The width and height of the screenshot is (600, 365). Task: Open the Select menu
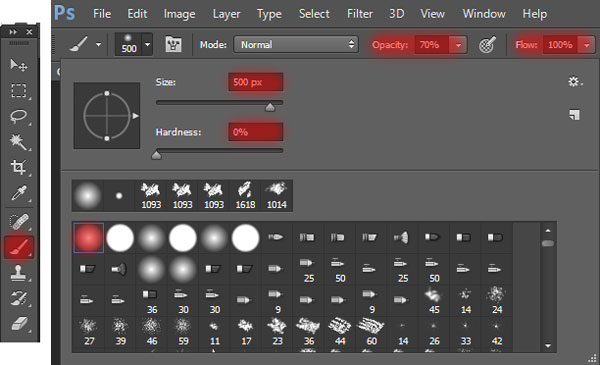(314, 14)
